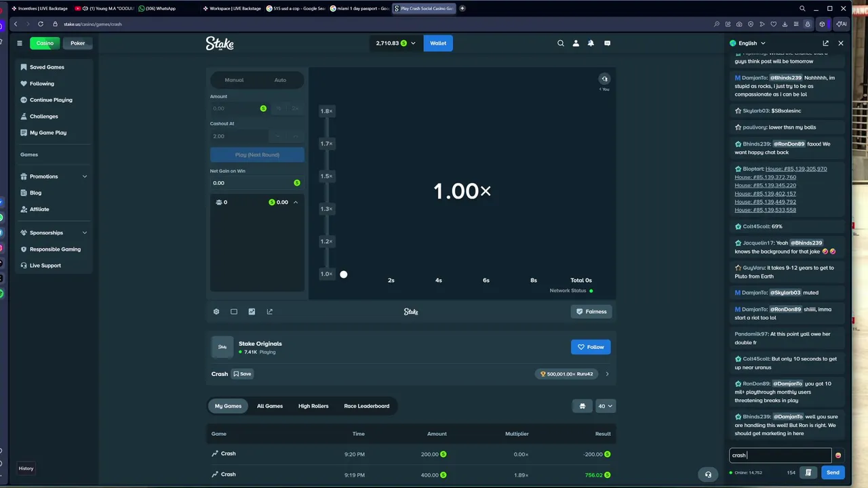Open the 40 rows-per-page dropdown

click(x=605, y=406)
